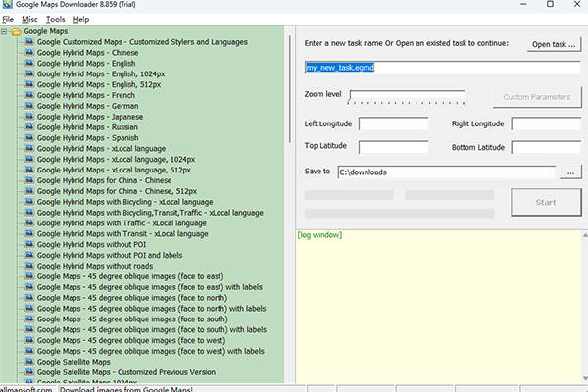Click icon beside oblique images (face to north)
Viewport: 588px width, 392px height.
click(29, 298)
